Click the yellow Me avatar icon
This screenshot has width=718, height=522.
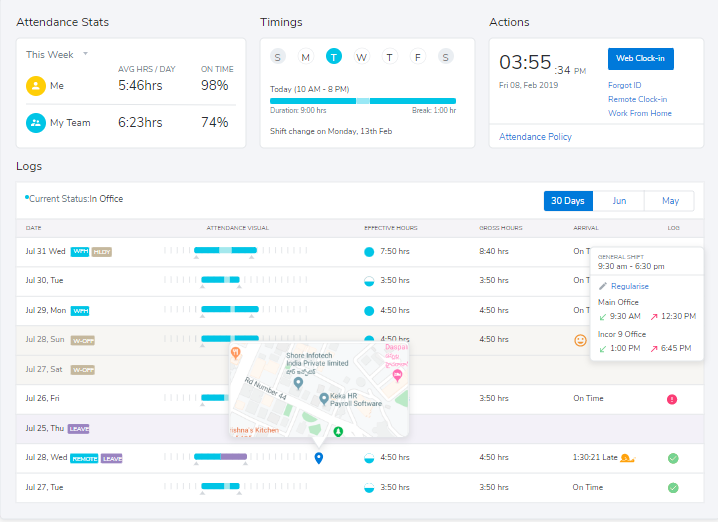[36, 86]
